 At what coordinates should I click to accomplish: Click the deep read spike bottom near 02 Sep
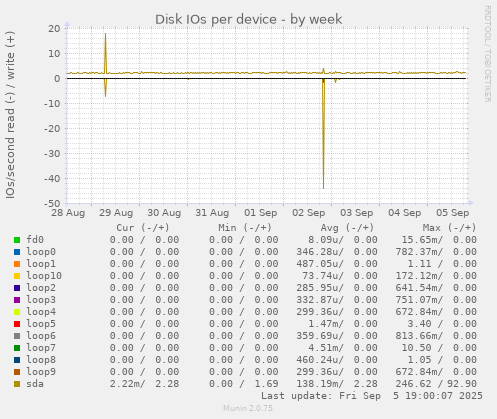click(323, 188)
